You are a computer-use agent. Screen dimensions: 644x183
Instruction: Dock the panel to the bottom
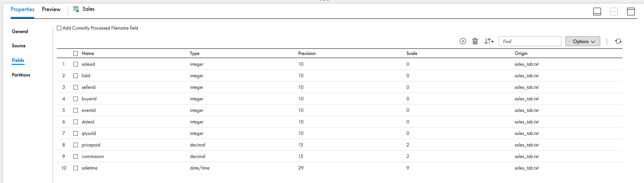click(597, 12)
